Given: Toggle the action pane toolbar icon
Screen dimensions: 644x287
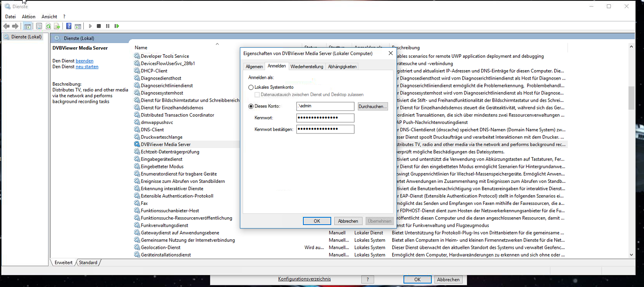Looking at the screenshot, I should [x=78, y=26].
